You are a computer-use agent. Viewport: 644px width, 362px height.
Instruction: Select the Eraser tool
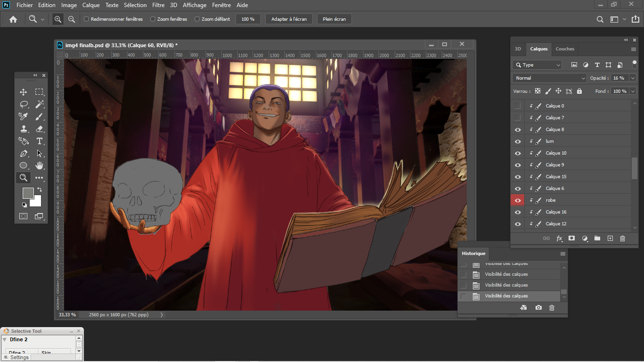coord(40,129)
